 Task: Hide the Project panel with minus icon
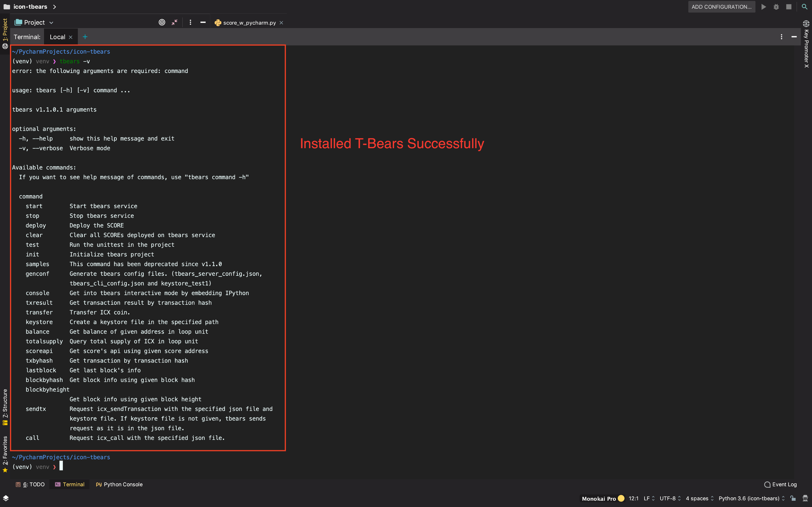point(203,22)
